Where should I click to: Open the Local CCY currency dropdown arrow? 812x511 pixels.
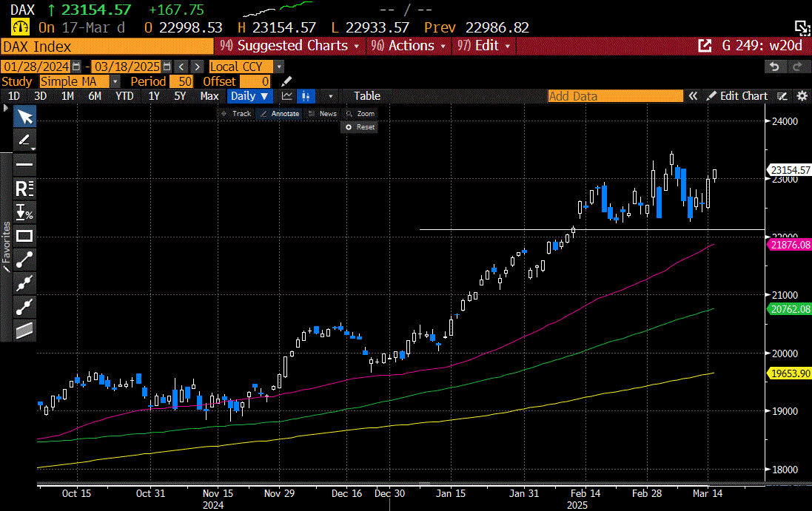tap(279, 67)
